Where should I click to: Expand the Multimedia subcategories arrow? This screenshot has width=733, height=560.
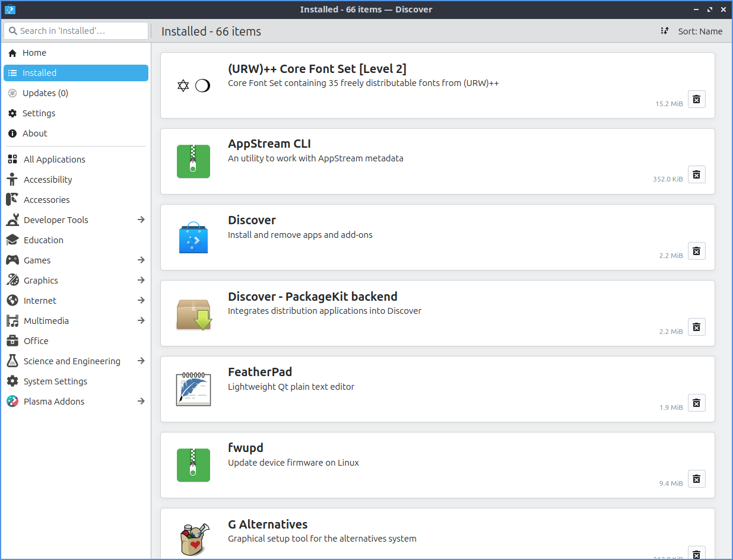coord(141,321)
